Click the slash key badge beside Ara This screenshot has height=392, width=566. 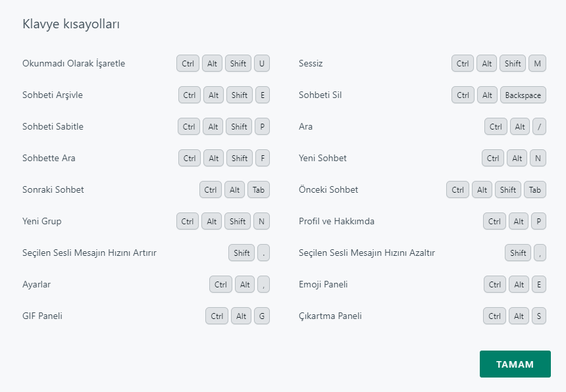(x=539, y=127)
